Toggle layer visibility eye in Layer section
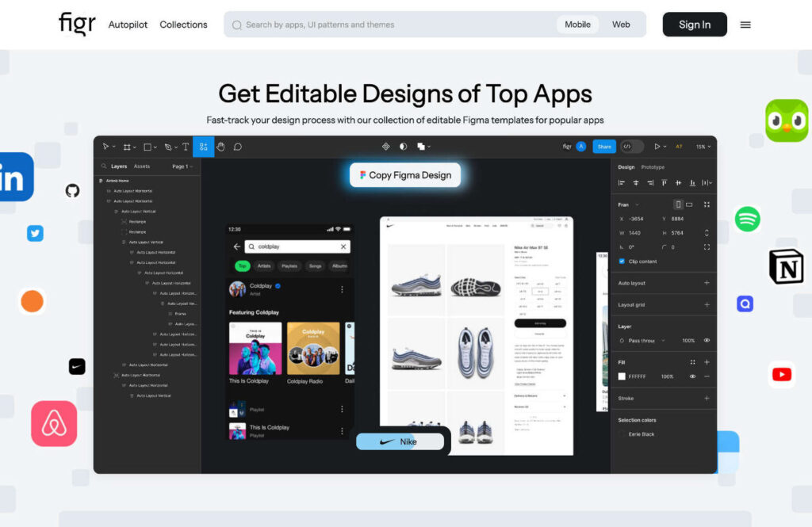This screenshot has width=812, height=527. point(707,340)
